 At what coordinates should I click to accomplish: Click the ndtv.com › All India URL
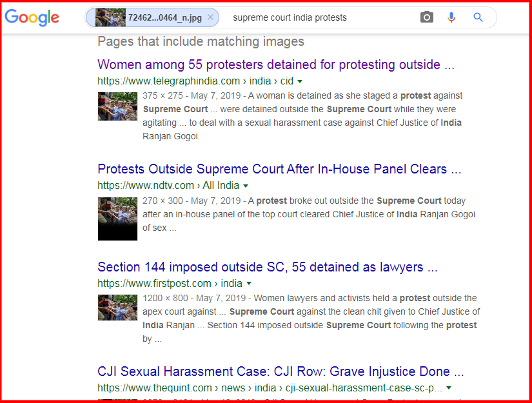[x=168, y=186]
